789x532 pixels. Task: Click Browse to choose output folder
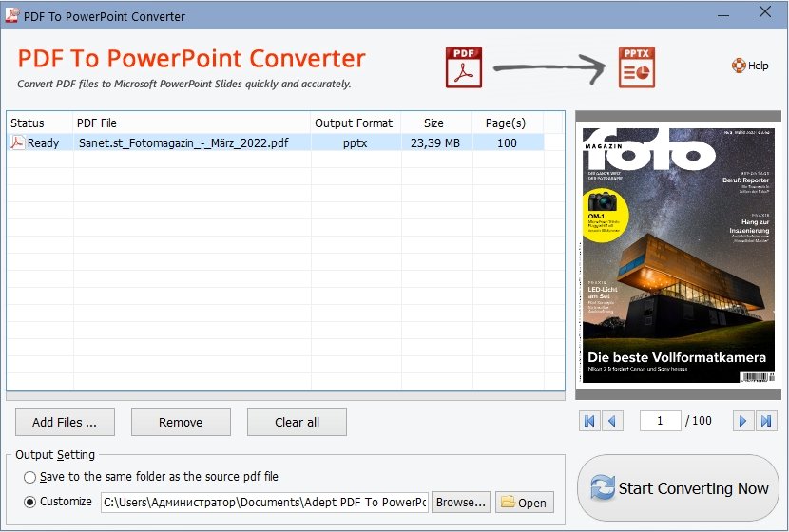click(x=461, y=503)
